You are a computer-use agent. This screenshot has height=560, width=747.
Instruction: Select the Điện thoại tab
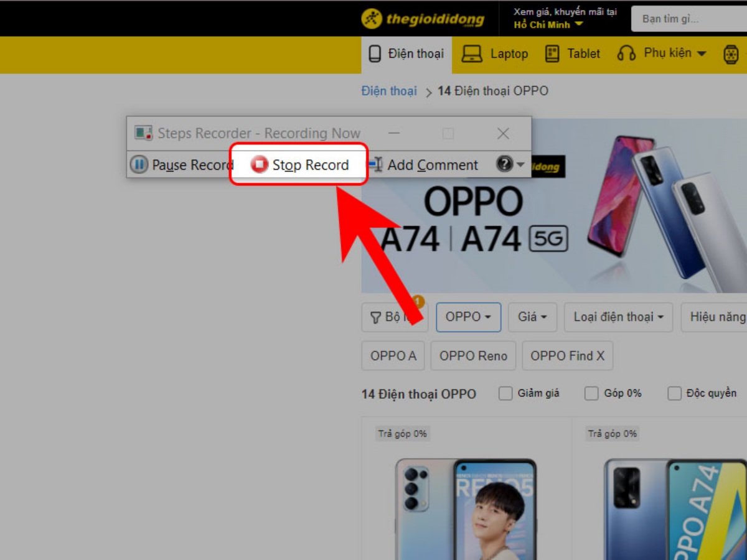pos(406,54)
